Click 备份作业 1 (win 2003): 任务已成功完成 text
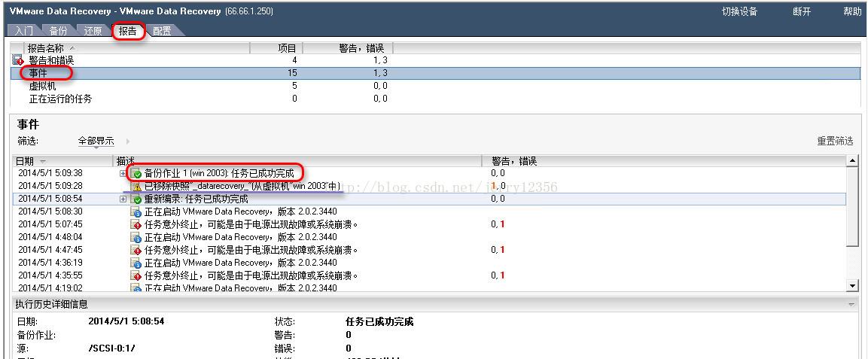 click(x=219, y=174)
